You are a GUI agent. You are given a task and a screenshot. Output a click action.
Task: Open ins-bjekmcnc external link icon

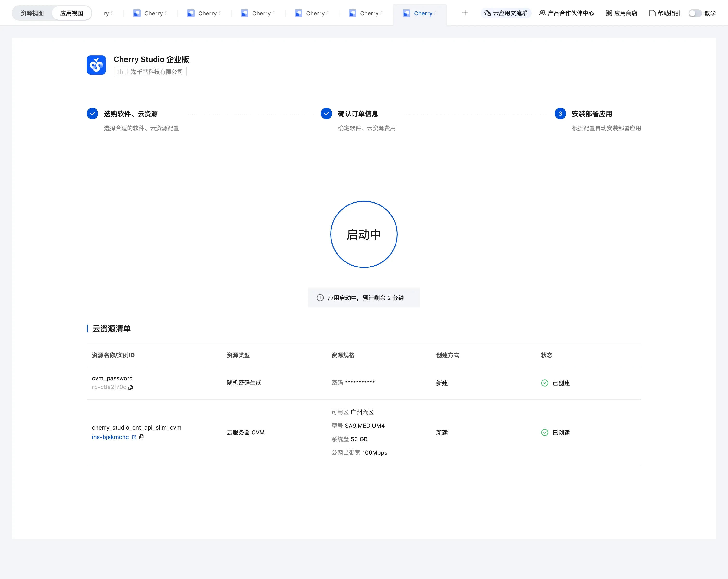click(x=134, y=437)
